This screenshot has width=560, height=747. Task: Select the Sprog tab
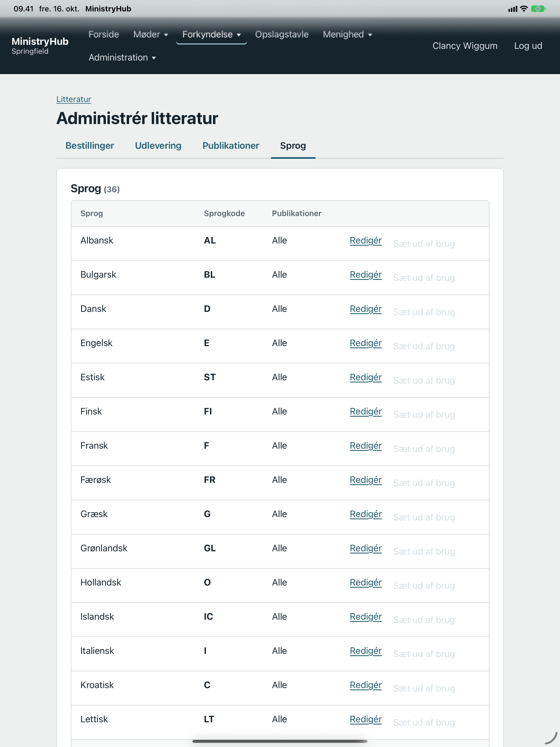click(293, 145)
